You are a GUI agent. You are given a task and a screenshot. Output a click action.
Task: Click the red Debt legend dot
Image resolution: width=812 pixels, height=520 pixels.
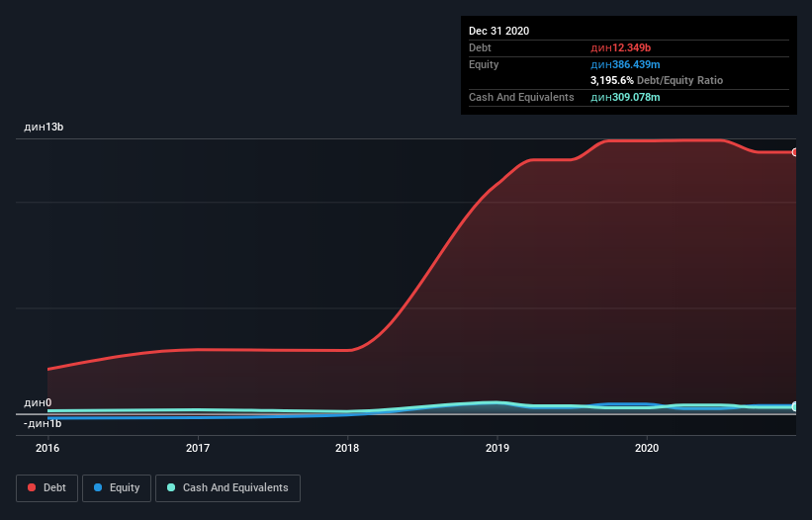pyautogui.click(x=32, y=487)
